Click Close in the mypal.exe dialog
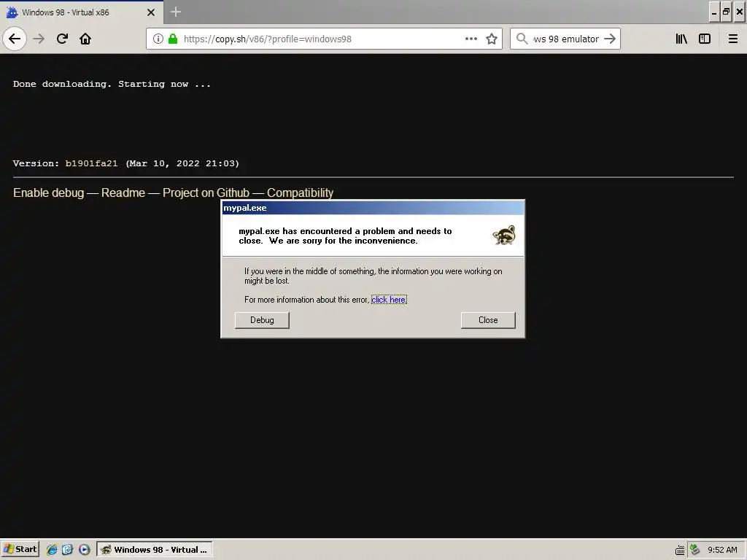This screenshot has width=747, height=560. coord(488,320)
